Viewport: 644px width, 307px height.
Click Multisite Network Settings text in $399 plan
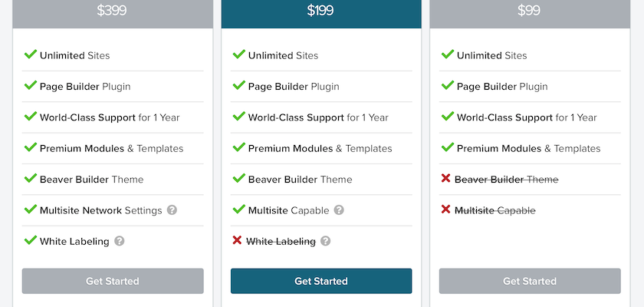click(x=100, y=210)
